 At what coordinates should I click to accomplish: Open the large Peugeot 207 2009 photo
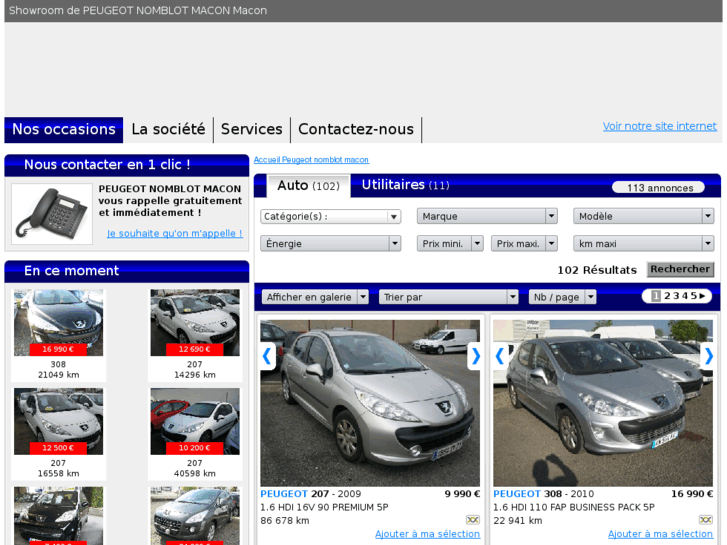[370, 403]
